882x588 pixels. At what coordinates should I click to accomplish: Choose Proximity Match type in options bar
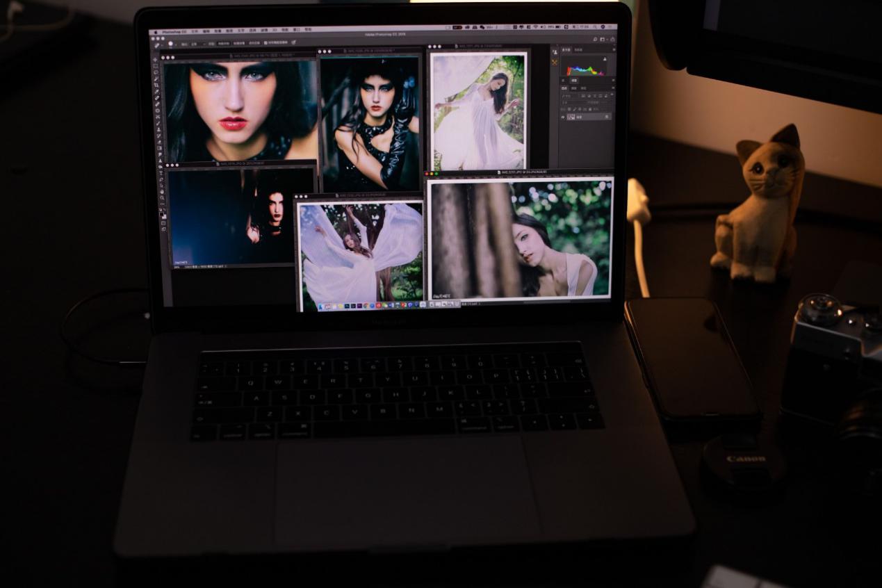[x=254, y=43]
